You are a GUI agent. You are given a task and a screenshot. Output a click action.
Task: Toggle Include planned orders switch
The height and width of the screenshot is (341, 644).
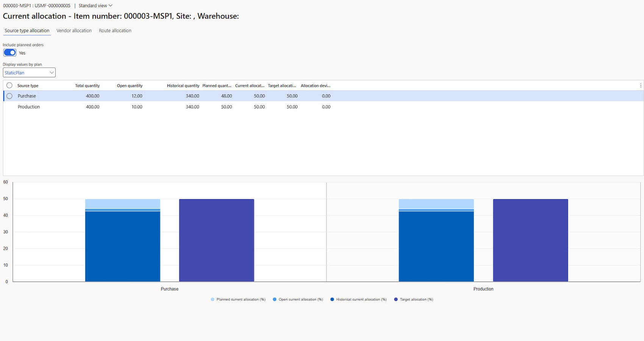coord(9,53)
